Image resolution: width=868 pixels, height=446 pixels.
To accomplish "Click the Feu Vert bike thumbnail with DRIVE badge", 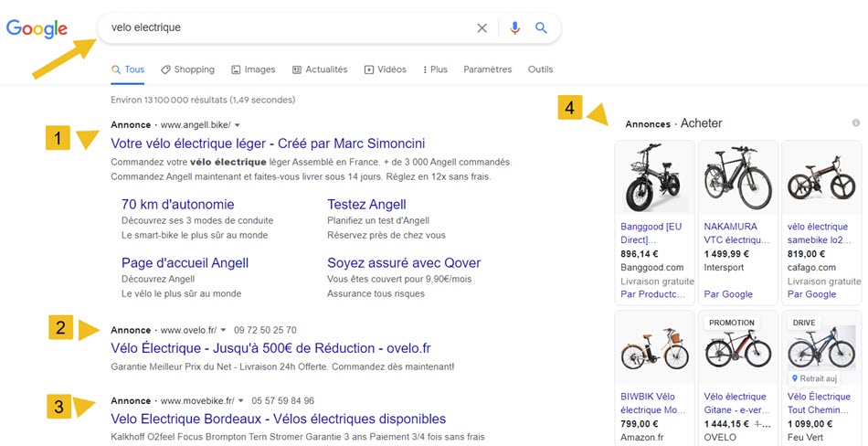I will click(821, 350).
